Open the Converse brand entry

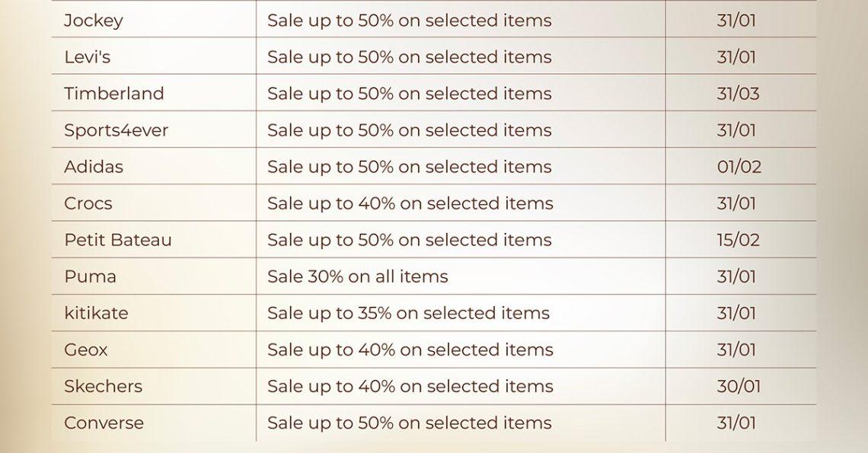pos(104,423)
